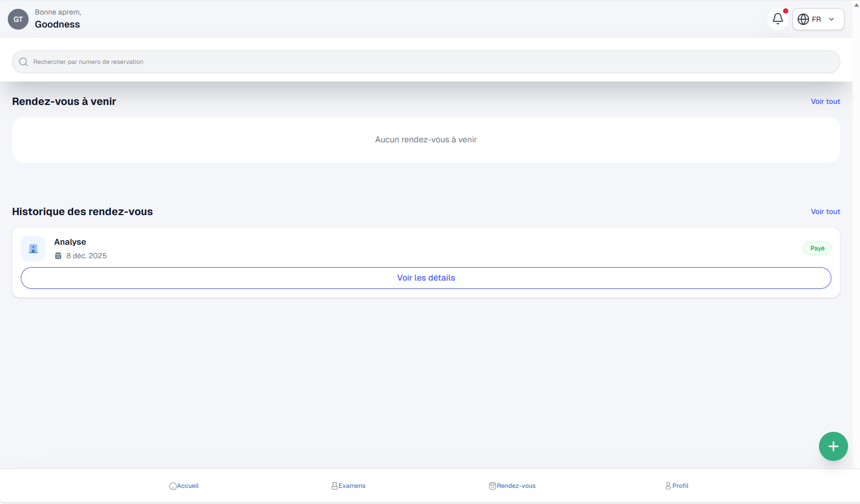Screen dimensions: 860x504
Task: Click the globe language icon
Action: pyautogui.click(x=803, y=19)
